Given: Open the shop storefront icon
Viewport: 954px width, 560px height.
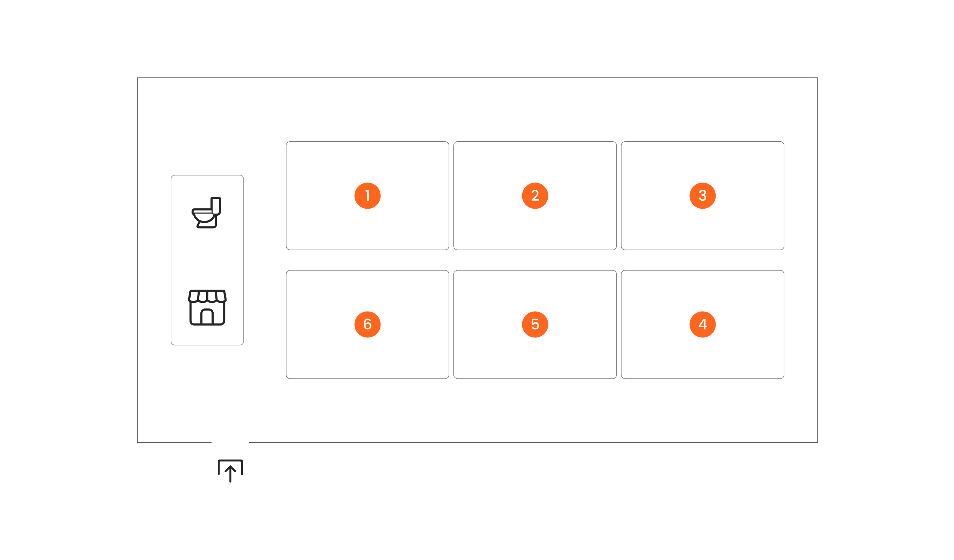Looking at the screenshot, I should coord(207,307).
